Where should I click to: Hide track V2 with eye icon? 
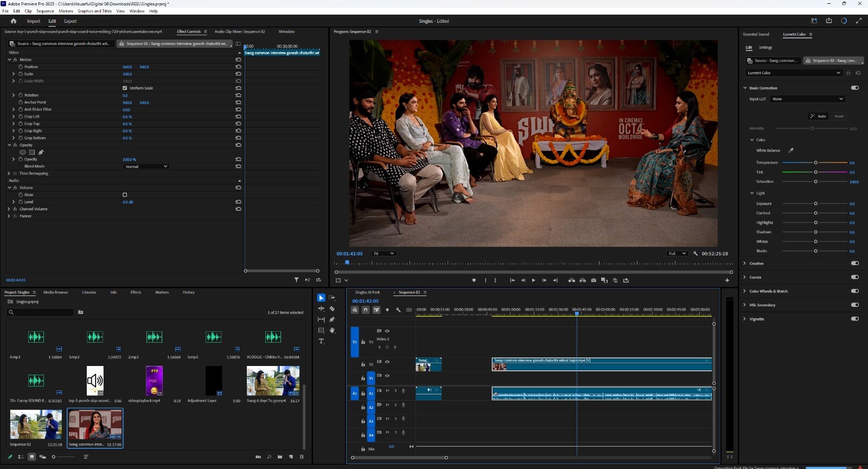[x=387, y=362]
